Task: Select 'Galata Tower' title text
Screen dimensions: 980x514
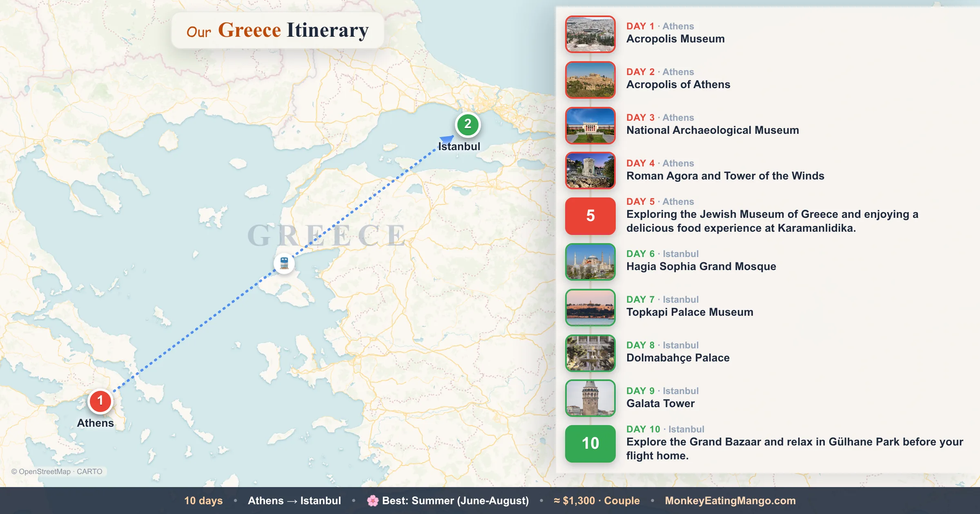Action: [660, 403]
